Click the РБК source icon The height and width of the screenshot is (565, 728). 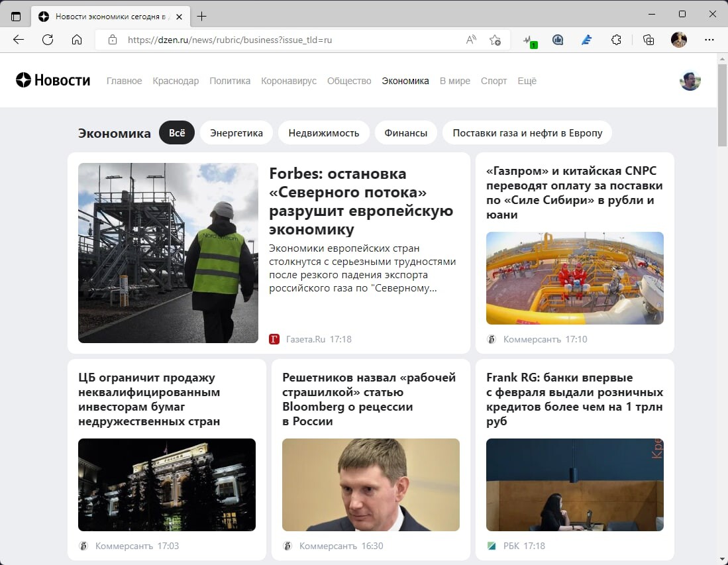coord(492,546)
